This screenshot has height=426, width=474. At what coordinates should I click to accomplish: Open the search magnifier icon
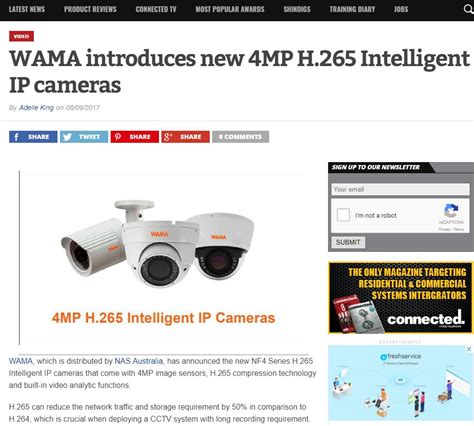coord(469,9)
